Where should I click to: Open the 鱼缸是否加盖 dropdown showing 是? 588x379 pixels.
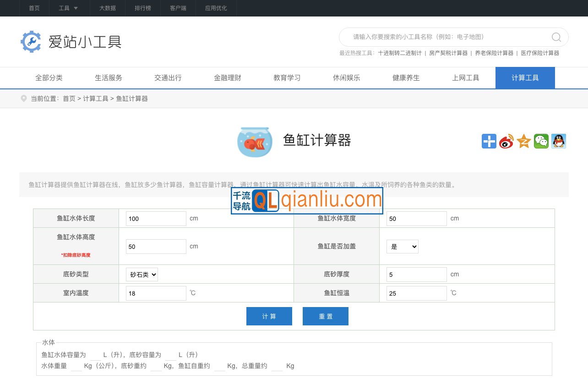click(x=402, y=246)
